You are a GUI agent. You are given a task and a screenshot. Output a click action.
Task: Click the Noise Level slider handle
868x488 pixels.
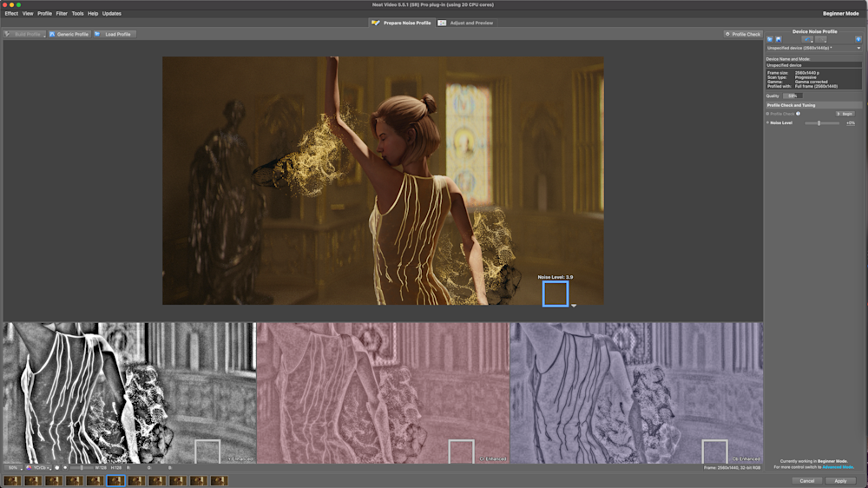pyautogui.click(x=819, y=123)
